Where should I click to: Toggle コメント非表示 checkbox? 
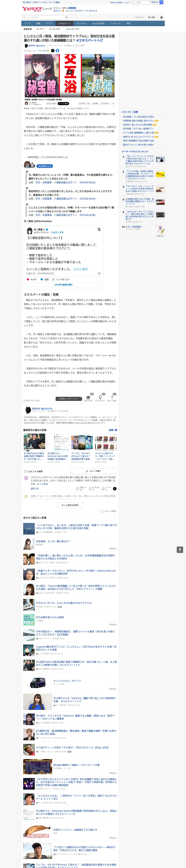click(102, 511)
